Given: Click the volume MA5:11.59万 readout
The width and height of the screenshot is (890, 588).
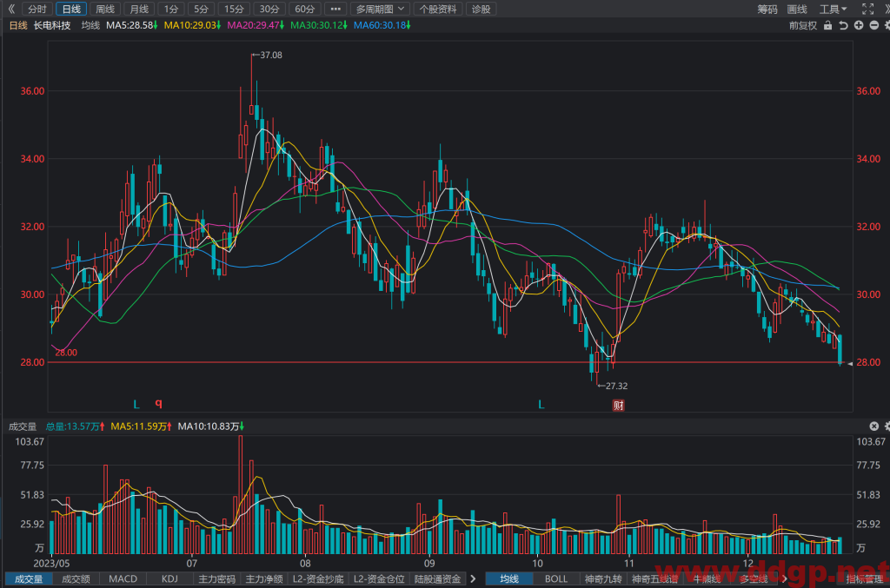Looking at the screenshot, I should pos(142,426).
